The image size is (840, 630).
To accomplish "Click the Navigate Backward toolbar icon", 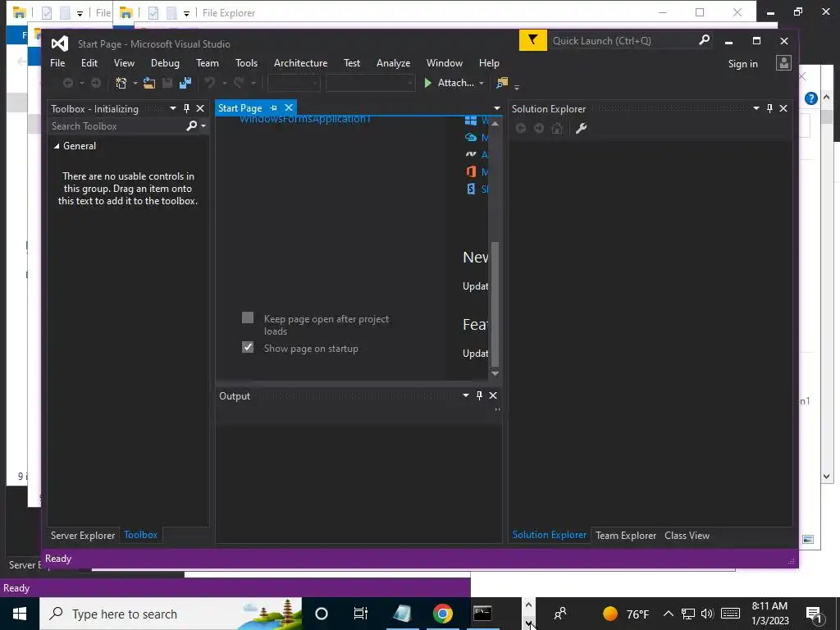I will point(68,83).
